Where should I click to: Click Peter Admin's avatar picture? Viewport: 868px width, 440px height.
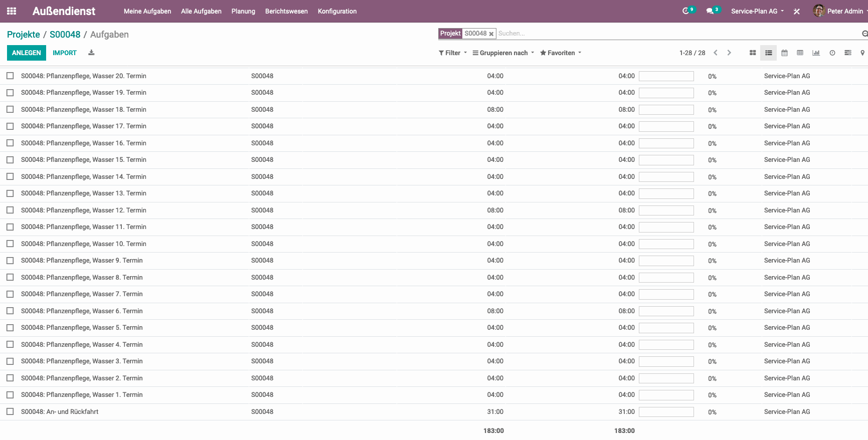tap(818, 11)
